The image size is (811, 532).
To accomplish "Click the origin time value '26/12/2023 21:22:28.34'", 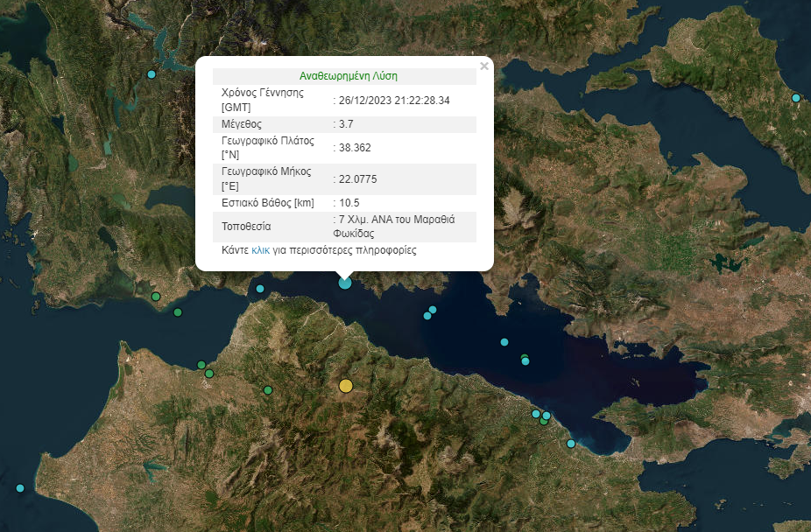I will tap(394, 101).
